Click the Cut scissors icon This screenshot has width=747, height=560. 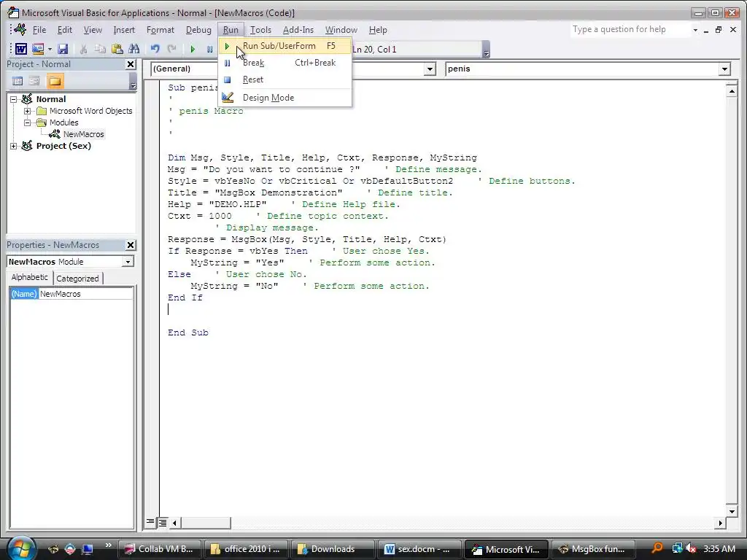pos(83,49)
